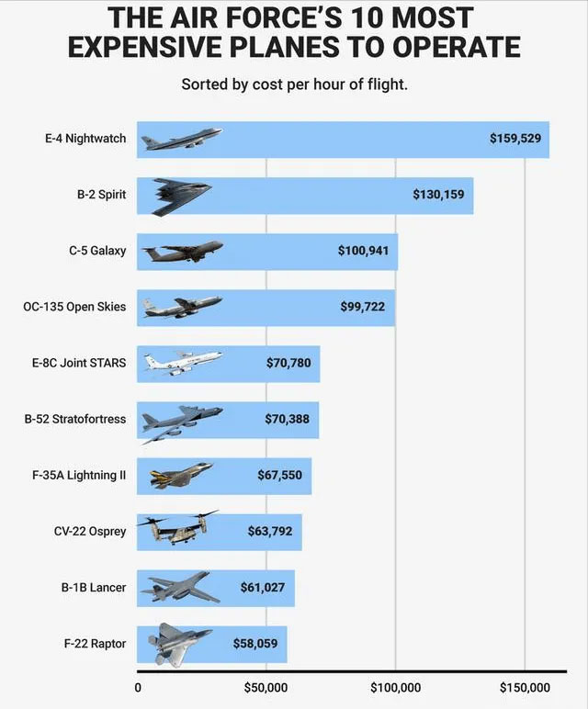
Task: Click the E-4 Nightwatch row label
Action: [85, 139]
